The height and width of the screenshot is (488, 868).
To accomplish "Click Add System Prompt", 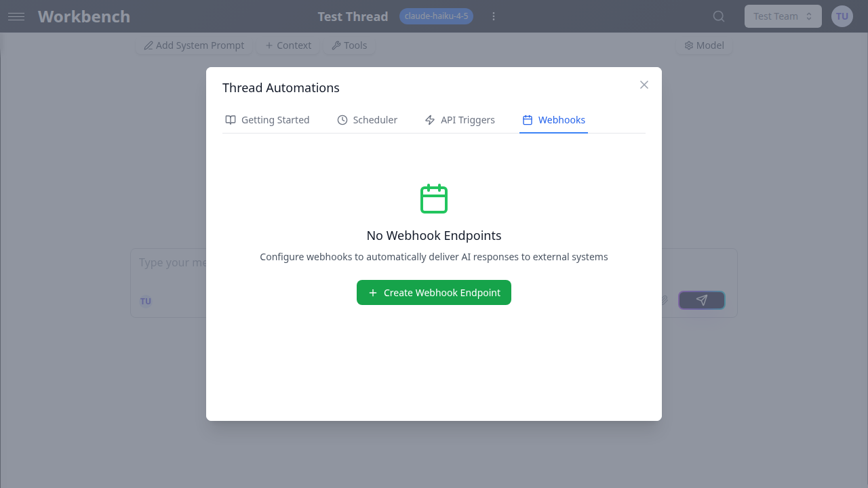I will 193,45.
